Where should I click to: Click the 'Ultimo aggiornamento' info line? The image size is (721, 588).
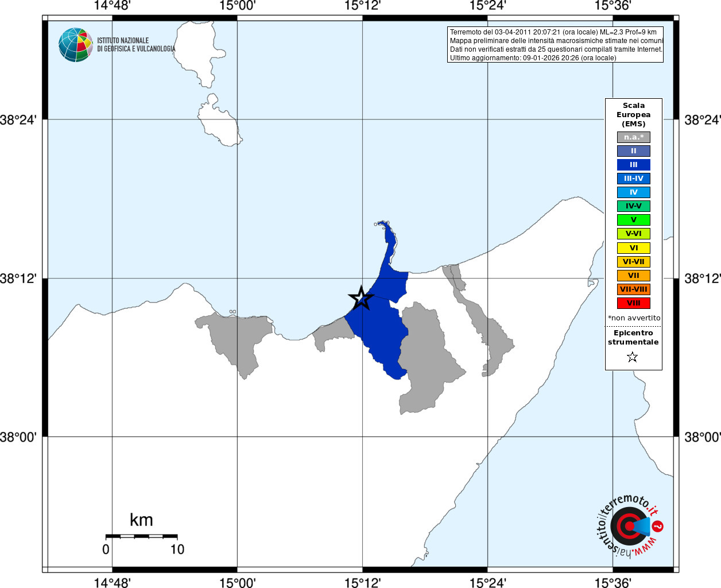click(x=533, y=58)
